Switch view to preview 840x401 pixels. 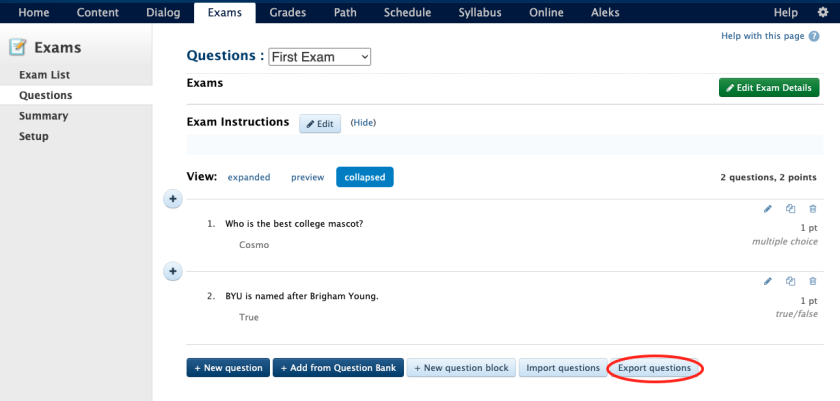tap(307, 177)
